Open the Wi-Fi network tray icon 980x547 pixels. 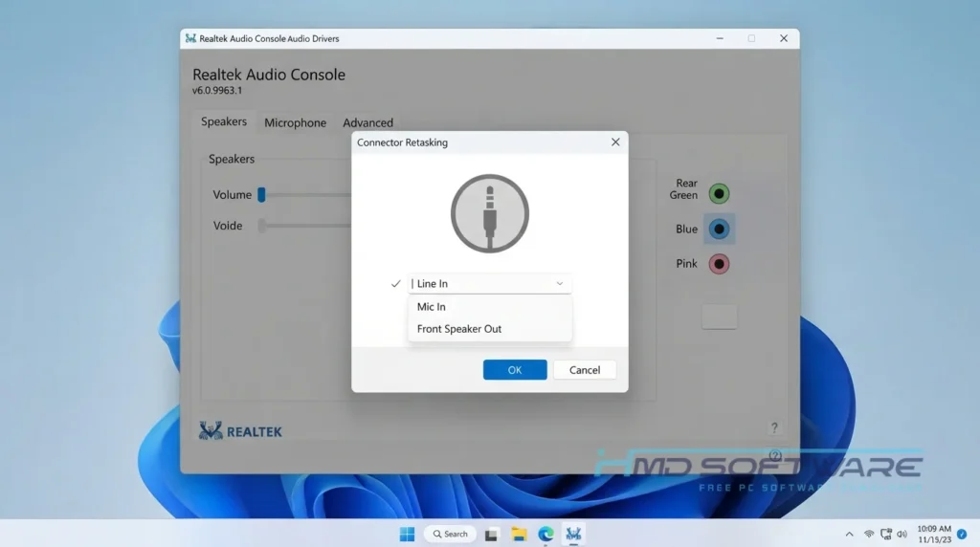click(x=869, y=534)
